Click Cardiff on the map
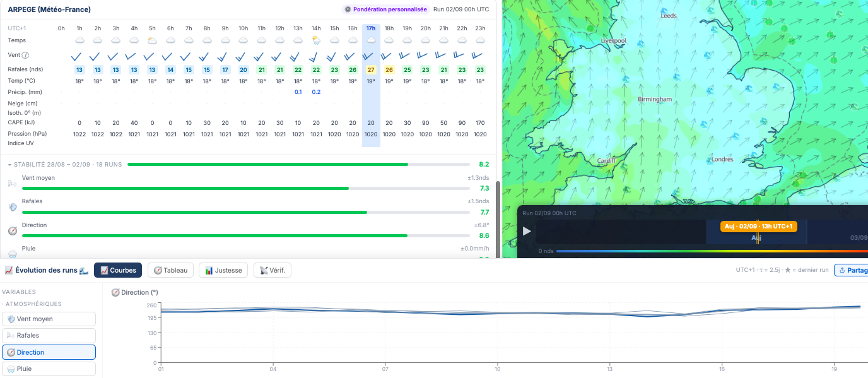 click(x=606, y=161)
